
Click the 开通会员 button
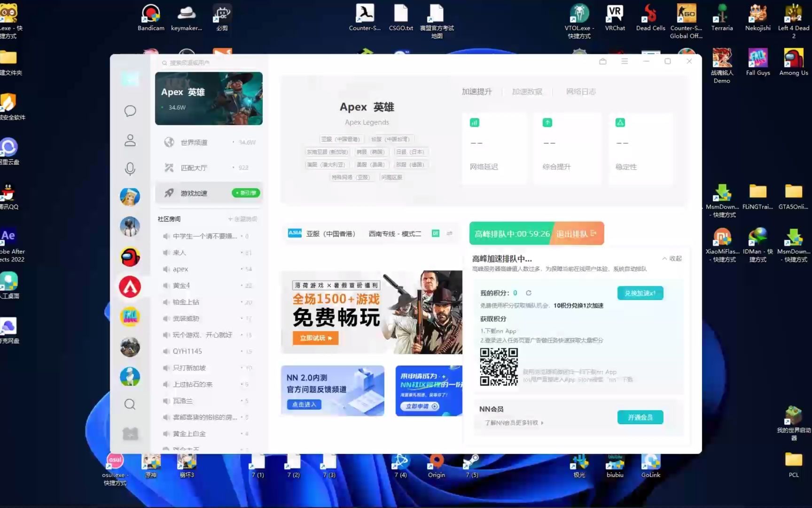640,417
